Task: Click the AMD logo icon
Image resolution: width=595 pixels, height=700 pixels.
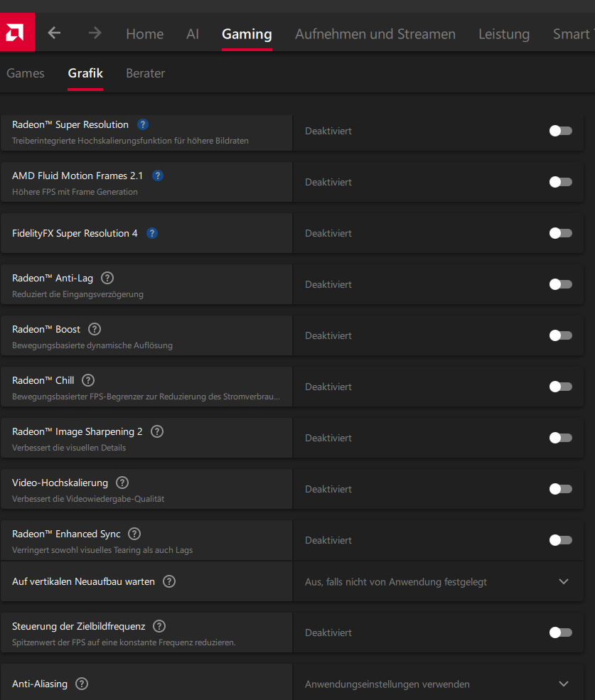Action: (17, 32)
